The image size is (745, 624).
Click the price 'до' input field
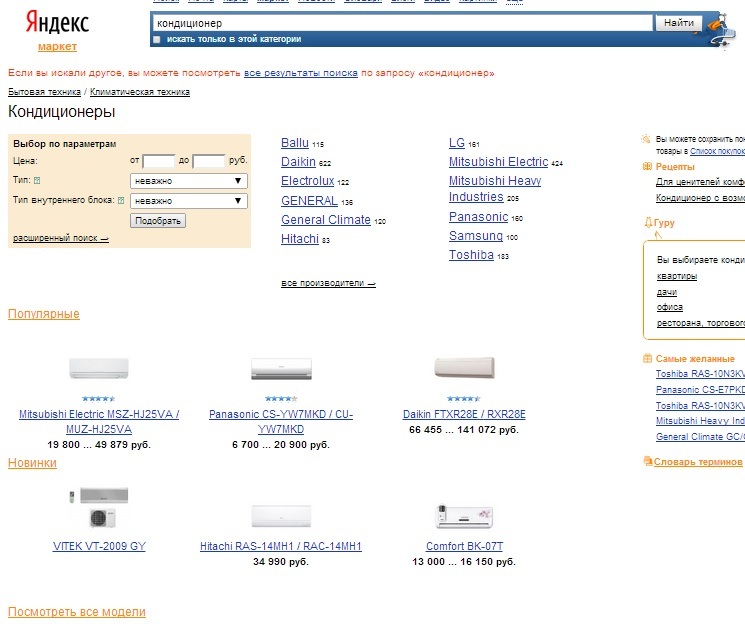click(x=209, y=161)
